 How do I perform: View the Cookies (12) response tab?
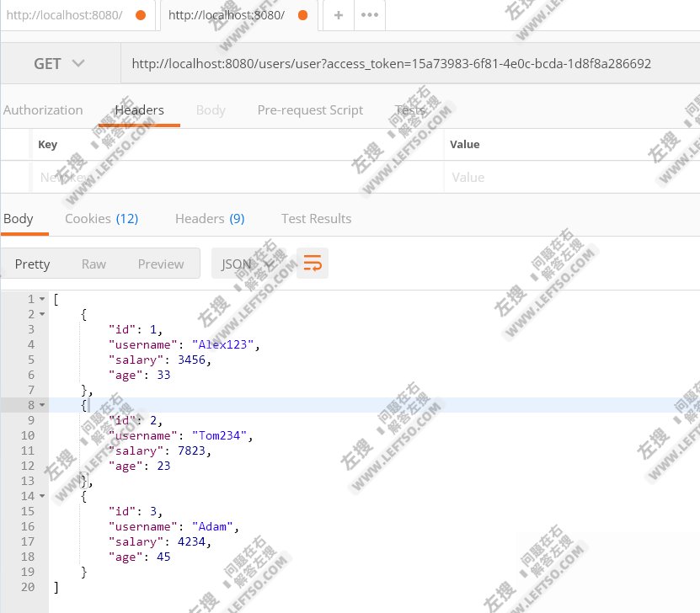click(101, 218)
